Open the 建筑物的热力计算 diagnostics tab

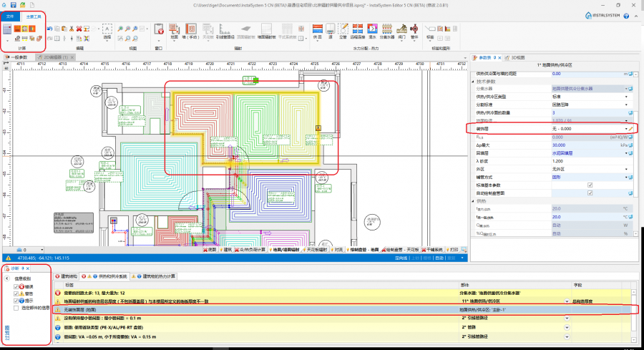point(159,275)
